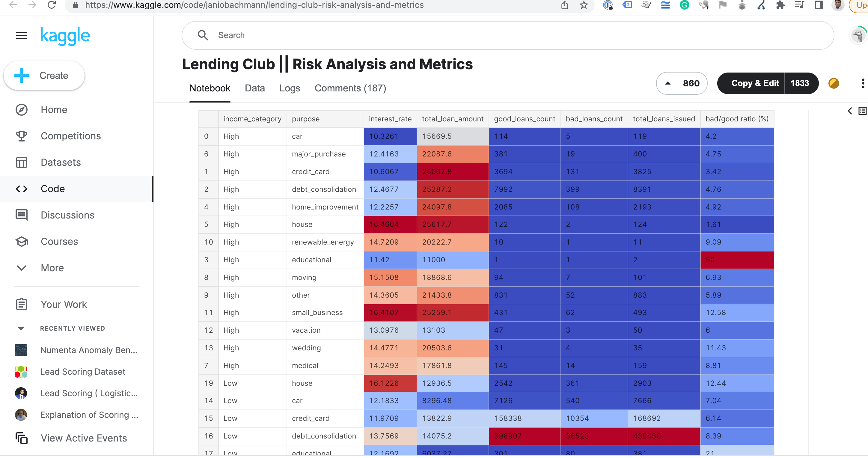Select Code in the sidebar

[52, 189]
